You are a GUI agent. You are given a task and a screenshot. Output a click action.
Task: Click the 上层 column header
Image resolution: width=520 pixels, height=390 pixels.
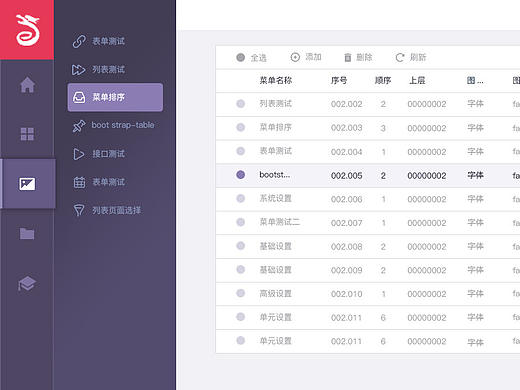tap(417, 81)
